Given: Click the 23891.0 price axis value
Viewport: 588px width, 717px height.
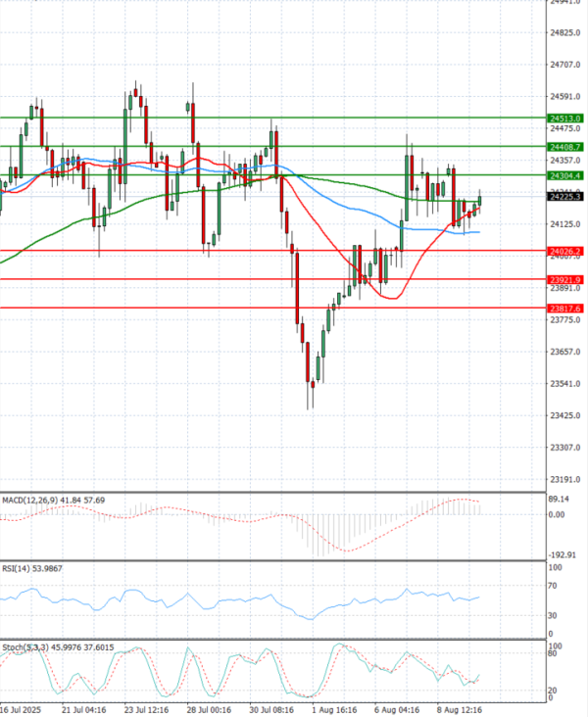Looking at the screenshot, I should click(565, 288).
